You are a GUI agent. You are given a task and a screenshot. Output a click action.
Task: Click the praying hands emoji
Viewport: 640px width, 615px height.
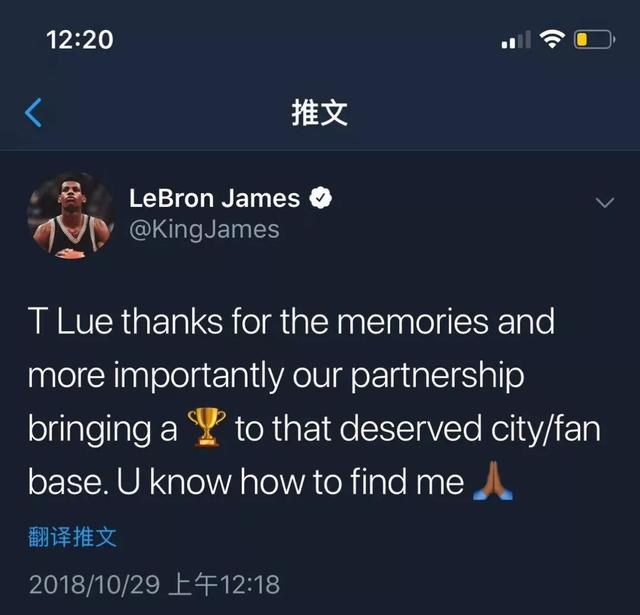pyautogui.click(x=492, y=481)
